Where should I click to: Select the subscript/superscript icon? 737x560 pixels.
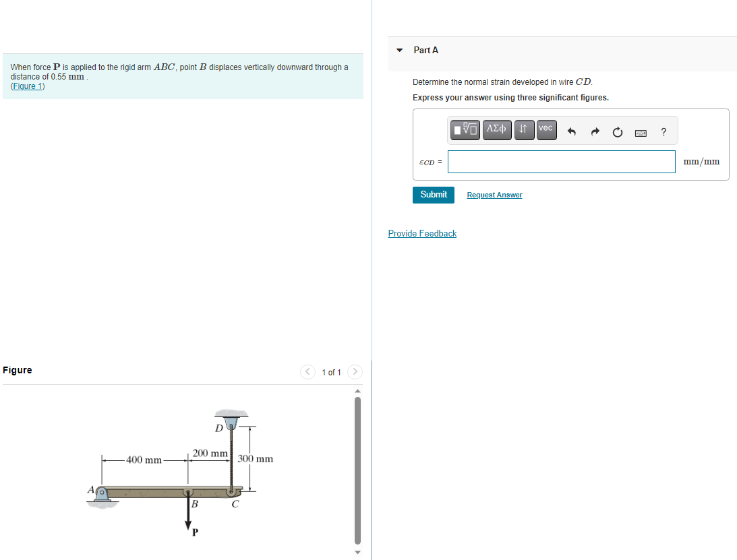click(x=524, y=129)
